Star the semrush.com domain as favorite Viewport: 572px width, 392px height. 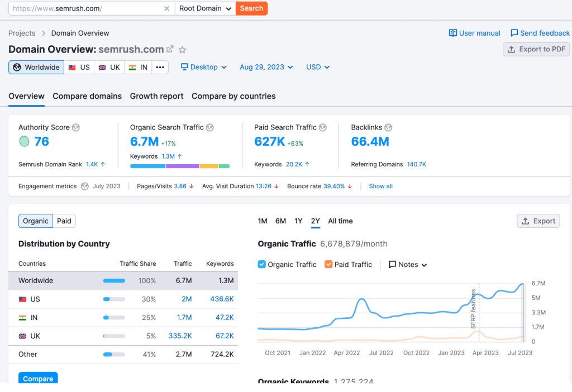tap(183, 49)
